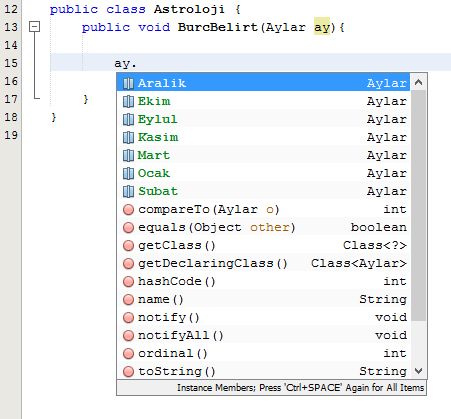Click the field icon next to Kasim
Screen dimensions: 451x419
(128, 137)
